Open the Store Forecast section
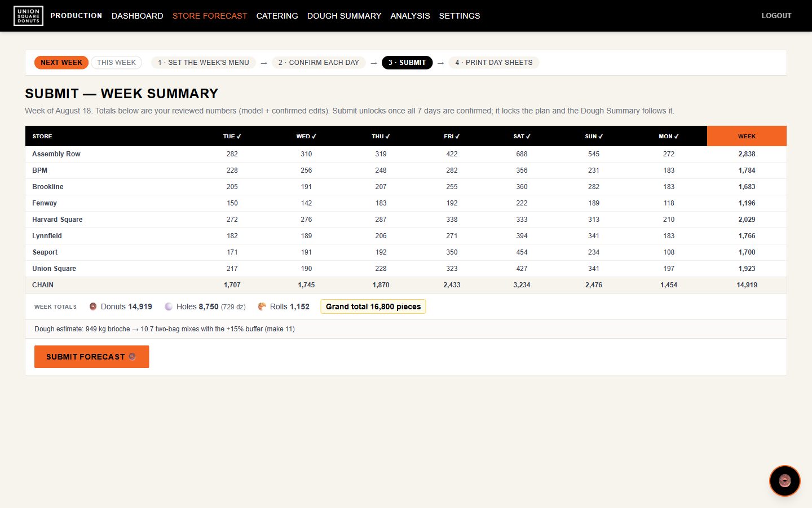Image resolution: width=812 pixels, height=508 pixels. pyautogui.click(x=210, y=16)
